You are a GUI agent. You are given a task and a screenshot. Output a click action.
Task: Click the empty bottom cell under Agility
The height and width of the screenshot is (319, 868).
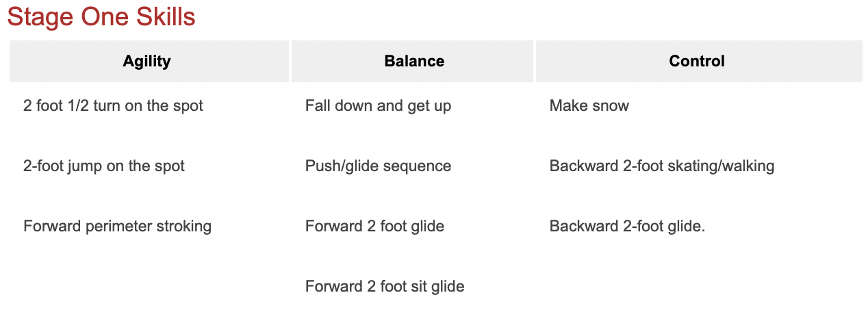pos(146,287)
